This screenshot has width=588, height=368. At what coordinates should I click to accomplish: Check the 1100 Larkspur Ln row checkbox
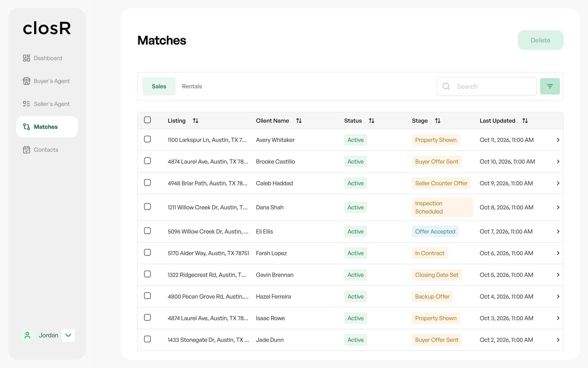[147, 139]
